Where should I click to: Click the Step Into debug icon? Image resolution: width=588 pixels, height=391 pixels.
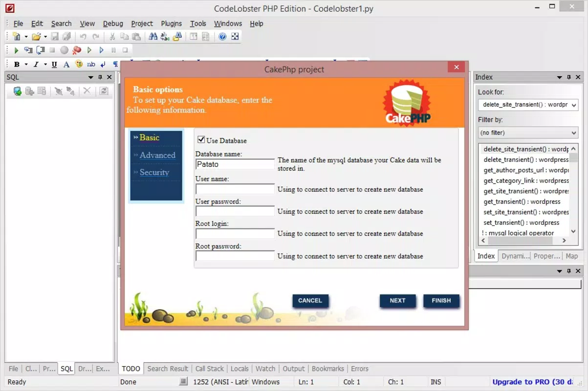pyautogui.click(x=28, y=50)
